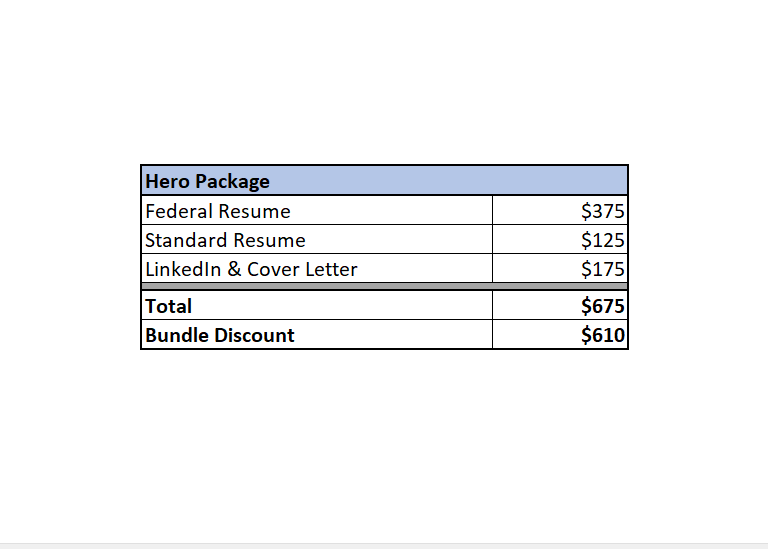Click the gray separator row above Total

pos(384,286)
